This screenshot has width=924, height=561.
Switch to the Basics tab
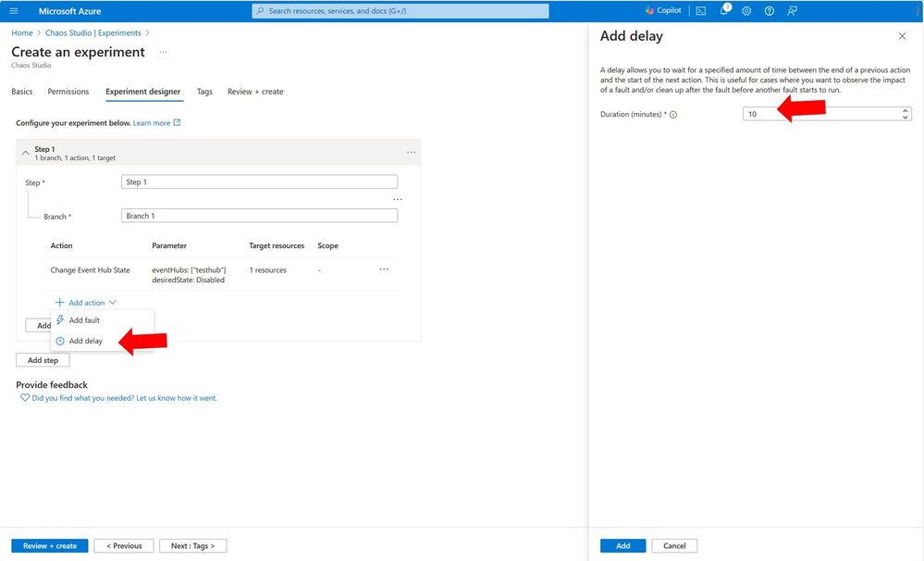click(x=22, y=92)
